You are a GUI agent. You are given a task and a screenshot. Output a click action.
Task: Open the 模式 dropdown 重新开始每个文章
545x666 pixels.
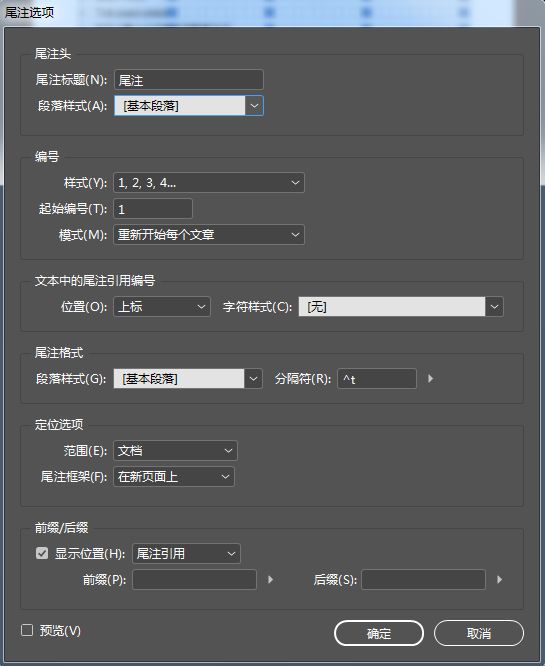point(209,234)
